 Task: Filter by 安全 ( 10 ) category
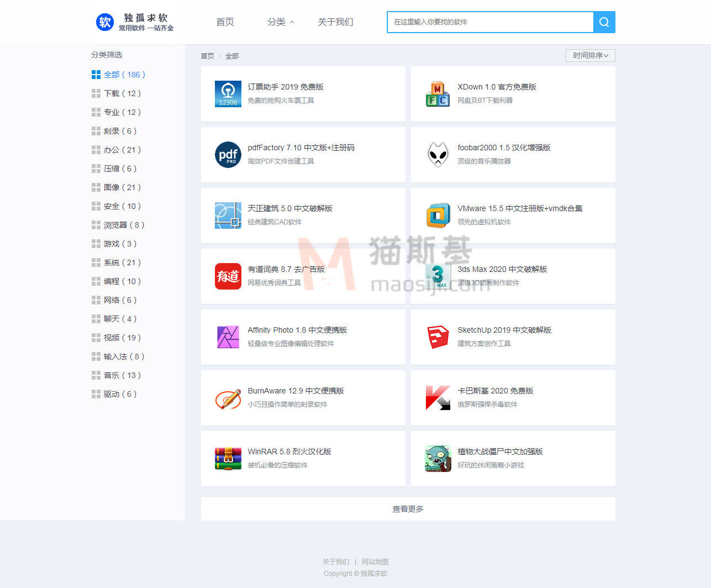tap(122, 206)
